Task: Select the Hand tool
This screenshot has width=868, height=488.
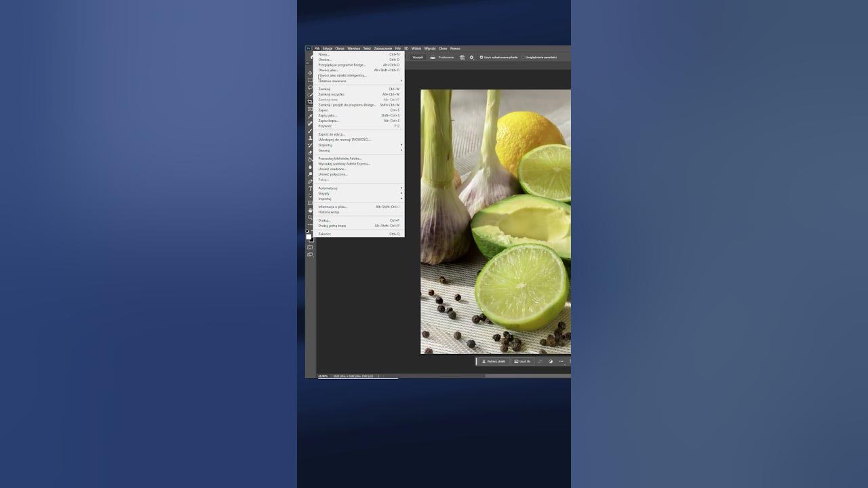Action: point(310,210)
